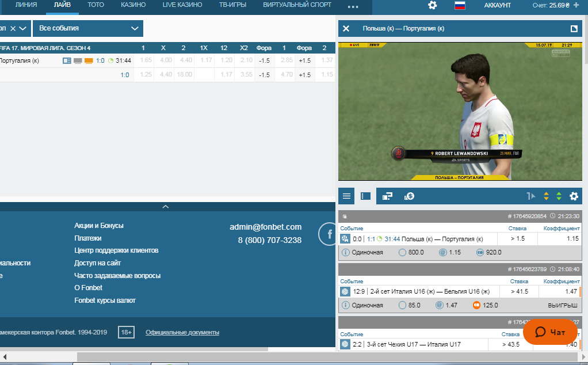Switch to the coupon icon tab
The image size is (588, 365).
tap(387, 196)
